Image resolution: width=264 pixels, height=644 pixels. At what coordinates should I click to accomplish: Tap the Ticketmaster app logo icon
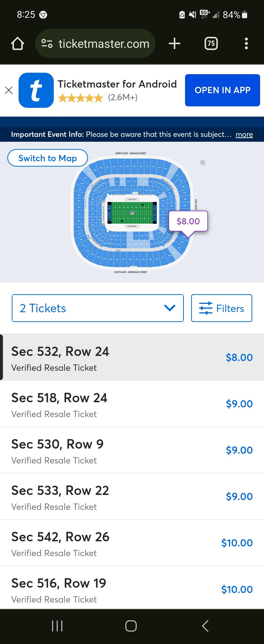pyautogui.click(x=36, y=90)
